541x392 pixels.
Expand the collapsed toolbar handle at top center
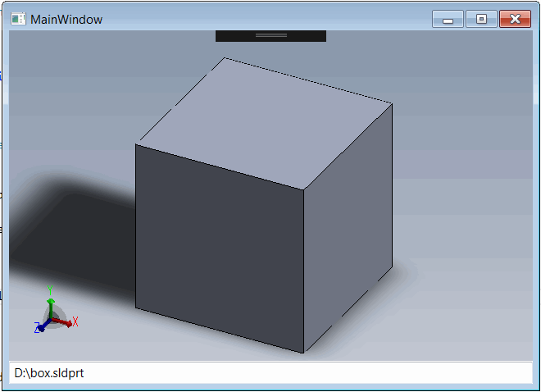coord(270,36)
